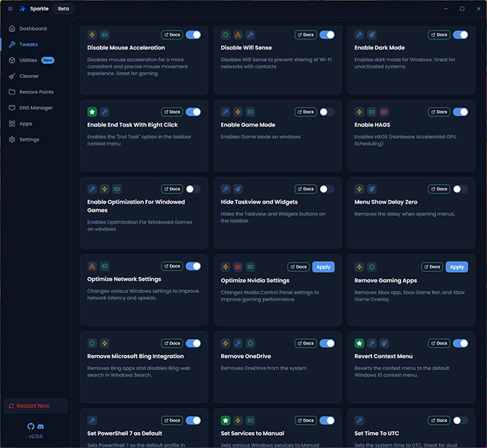487x448 pixels.
Task: Go to DNS Manager in sidebar
Action: tap(36, 108)
